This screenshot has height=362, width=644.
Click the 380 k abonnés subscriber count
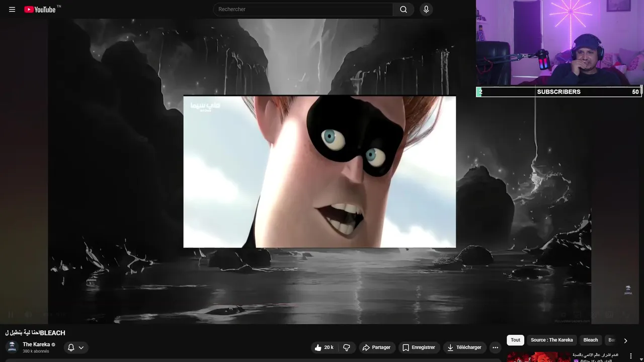coord(36,351)
